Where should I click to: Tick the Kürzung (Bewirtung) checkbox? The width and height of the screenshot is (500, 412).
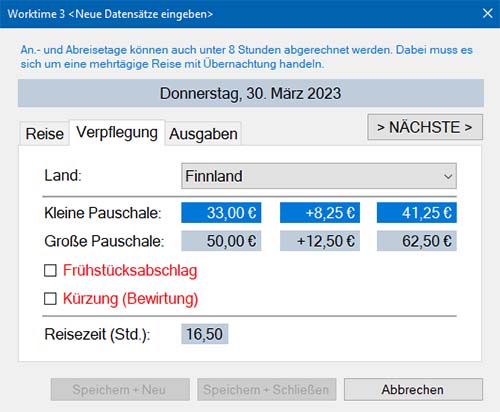point(50,299)
